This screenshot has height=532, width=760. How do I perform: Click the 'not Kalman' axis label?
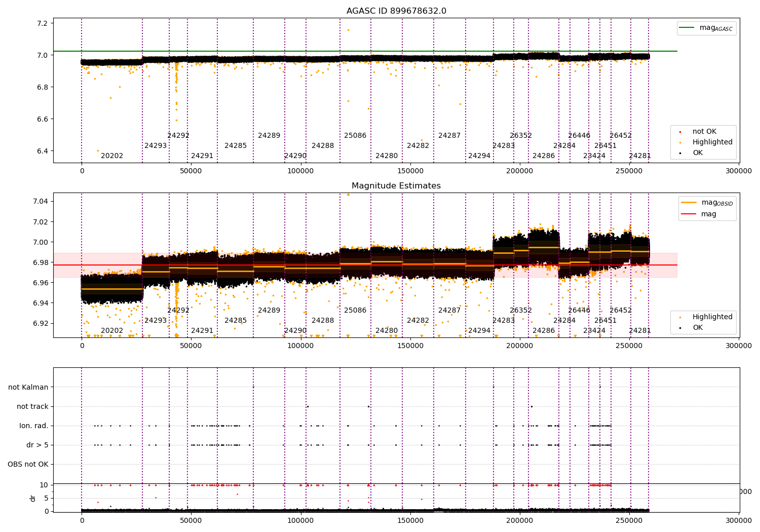(28, 387)
